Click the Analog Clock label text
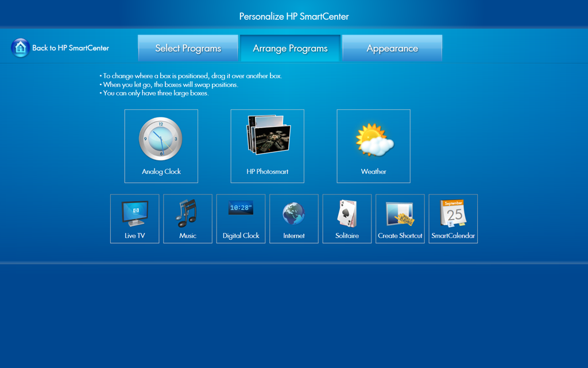This screenshot has height=368, width=588. tap(161, 171)
